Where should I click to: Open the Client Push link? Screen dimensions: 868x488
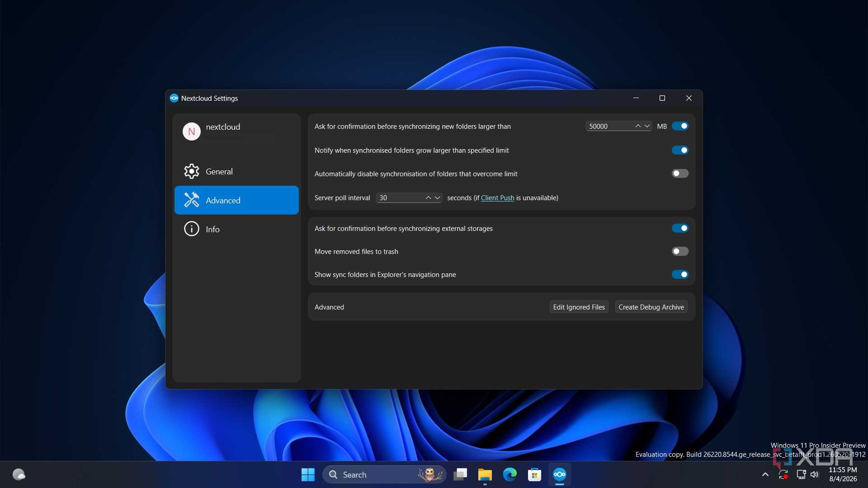497,198
